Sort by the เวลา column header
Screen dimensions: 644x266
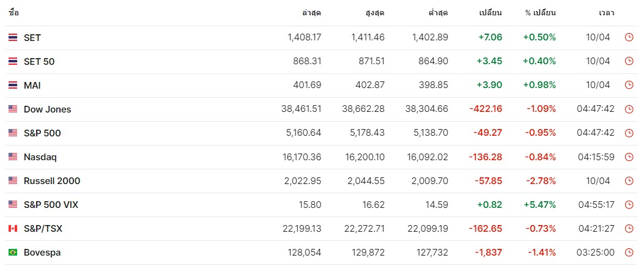[606, 13]
